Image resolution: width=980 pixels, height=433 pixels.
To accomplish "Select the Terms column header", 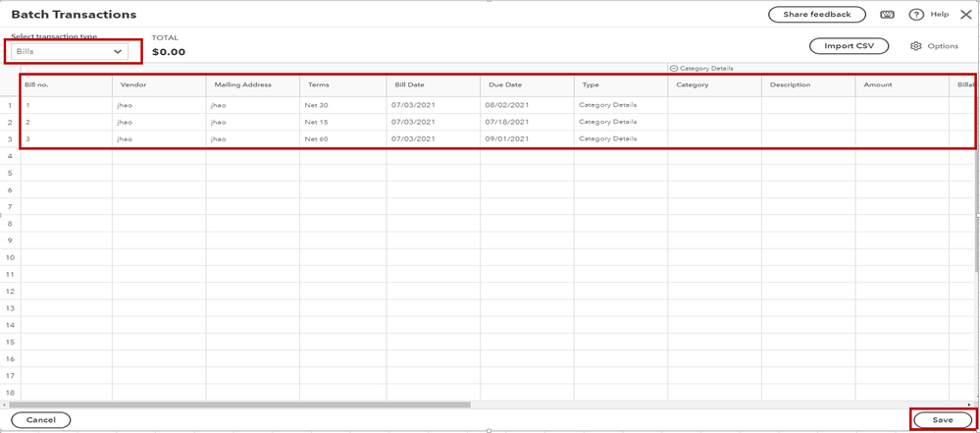I will (x=343, y=85).
